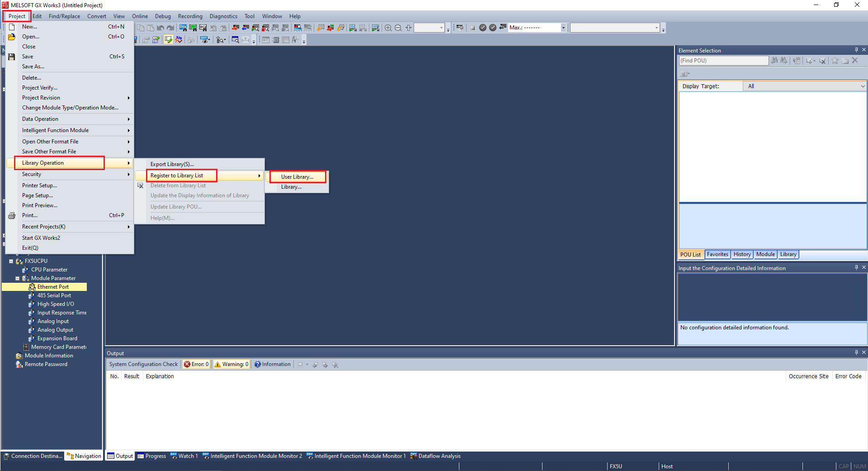Click the Save floppy disk icon
The width and height of the screenshot is (868, 471).
click(12, 57)
